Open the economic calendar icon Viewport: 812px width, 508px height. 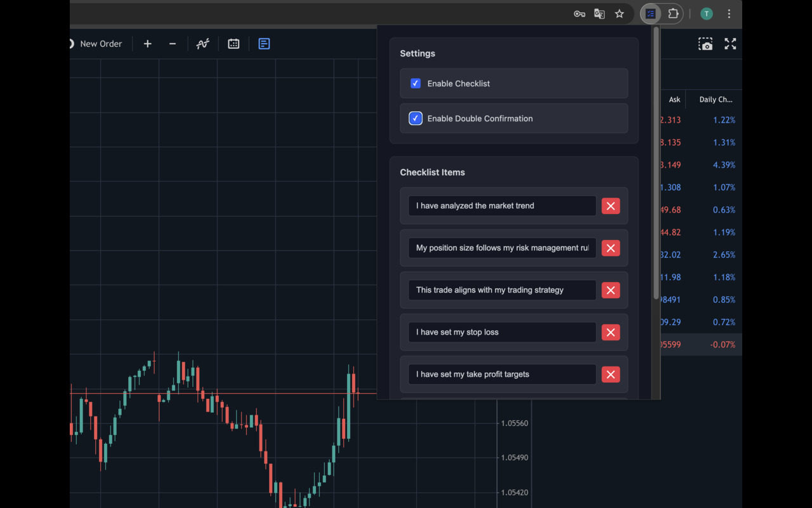pos(233,43)
